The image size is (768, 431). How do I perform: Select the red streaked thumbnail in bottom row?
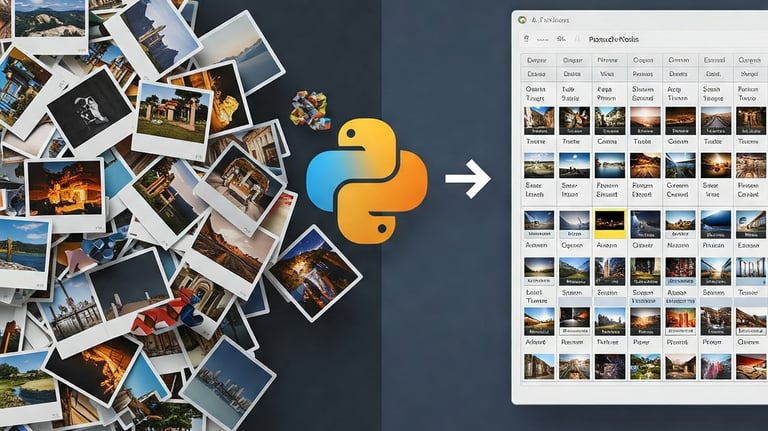[x=716, y=366]
